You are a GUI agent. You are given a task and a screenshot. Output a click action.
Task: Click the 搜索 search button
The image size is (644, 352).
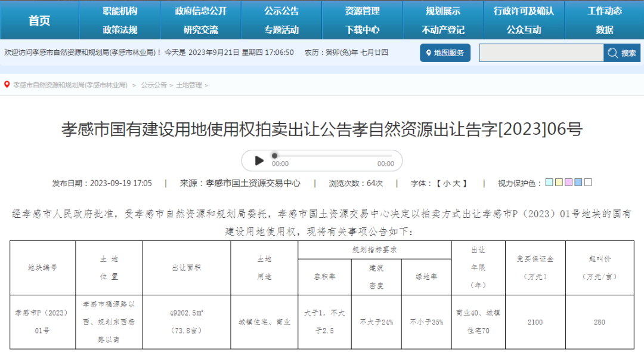[x=622, y=53]
